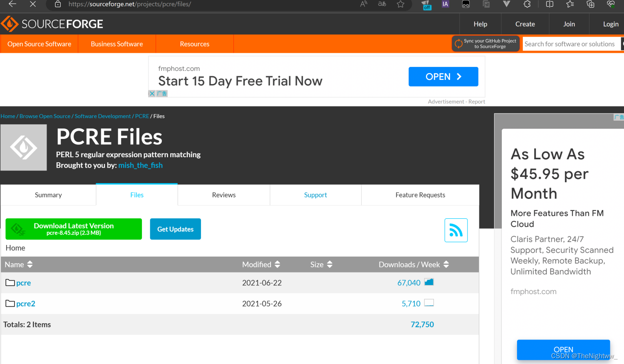The height and width of the screenshot is (364, 624).
Task: Click Create in top bar
Action: tap(525, 24)
